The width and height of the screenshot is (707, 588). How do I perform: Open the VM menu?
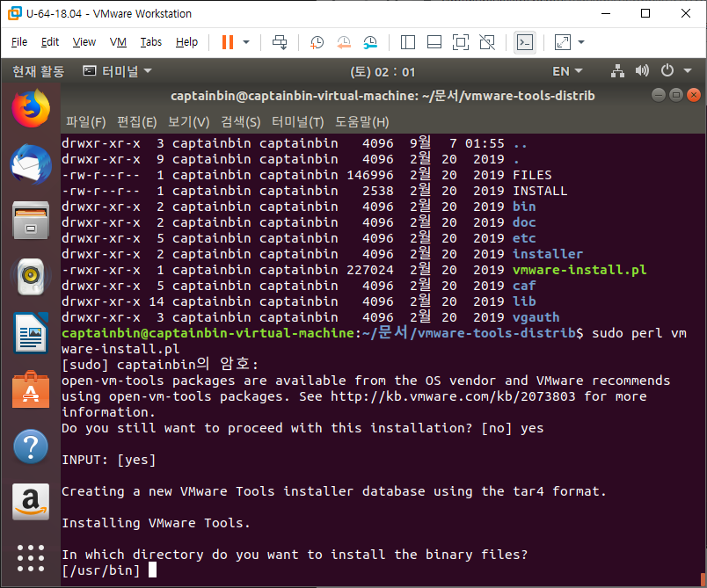(118, 42)
